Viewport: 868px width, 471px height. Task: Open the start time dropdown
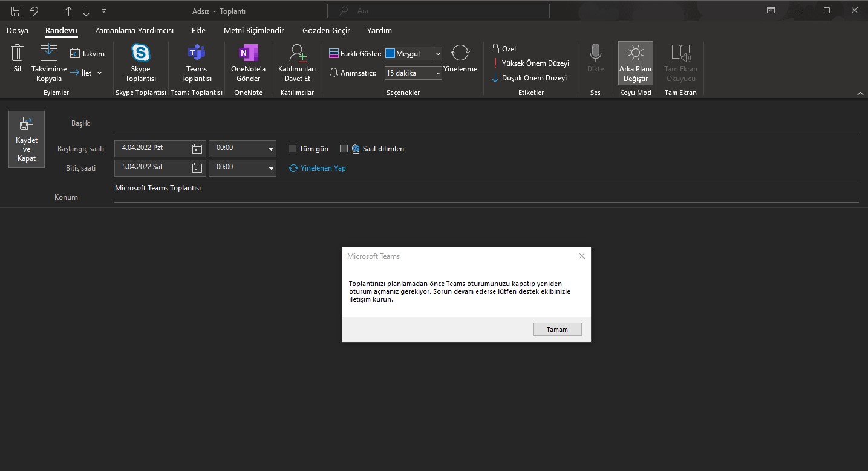tap(271, 149)
